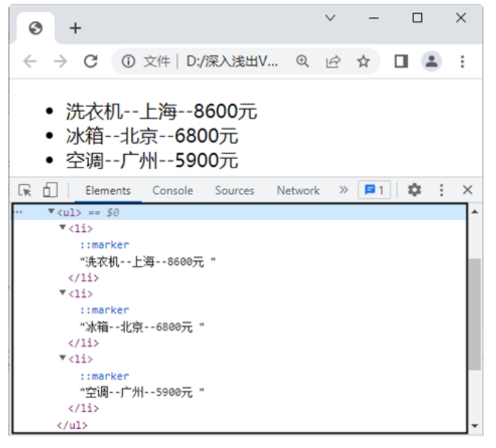496x448 pixels.
Task: Activate the inspect element picker
Action: point(25,190)
